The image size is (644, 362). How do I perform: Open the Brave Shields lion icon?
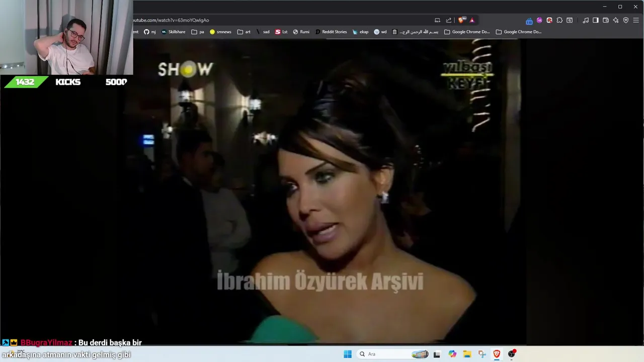(x=461, y=20)
